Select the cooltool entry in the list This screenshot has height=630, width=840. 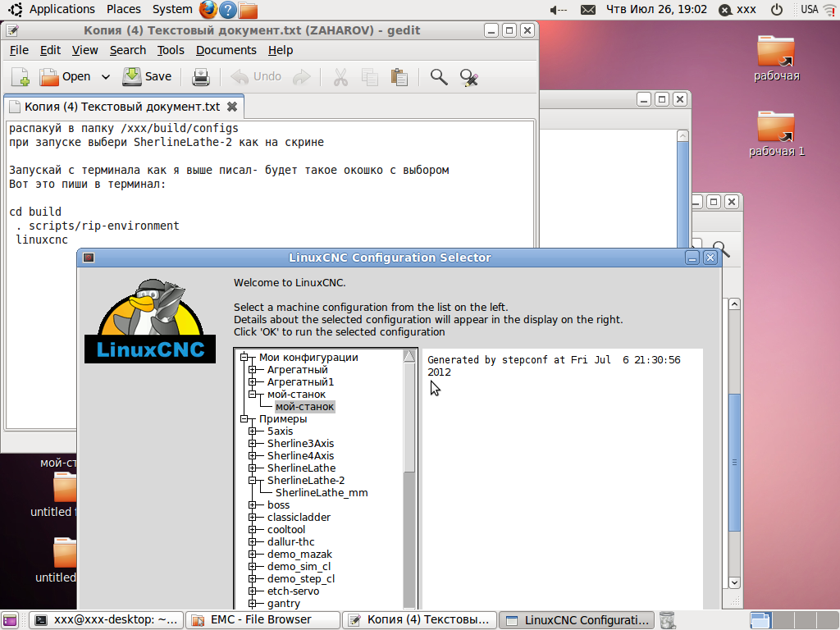click(286, 530)
